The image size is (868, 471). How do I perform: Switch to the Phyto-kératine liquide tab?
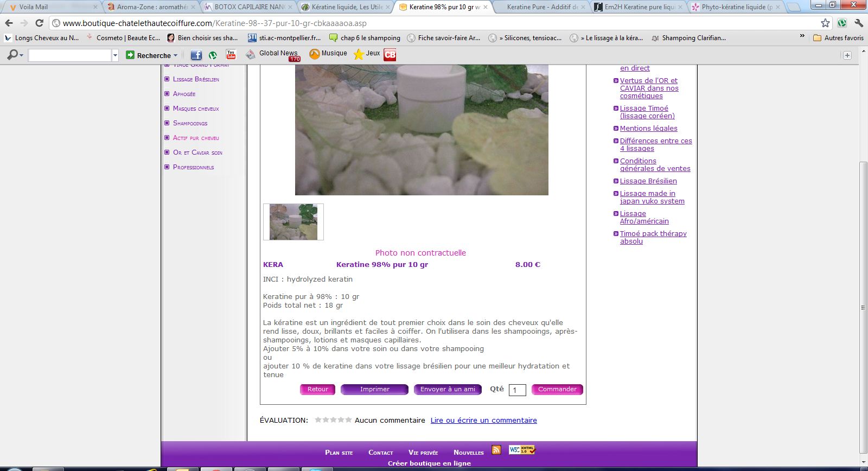tap(735, 7)
